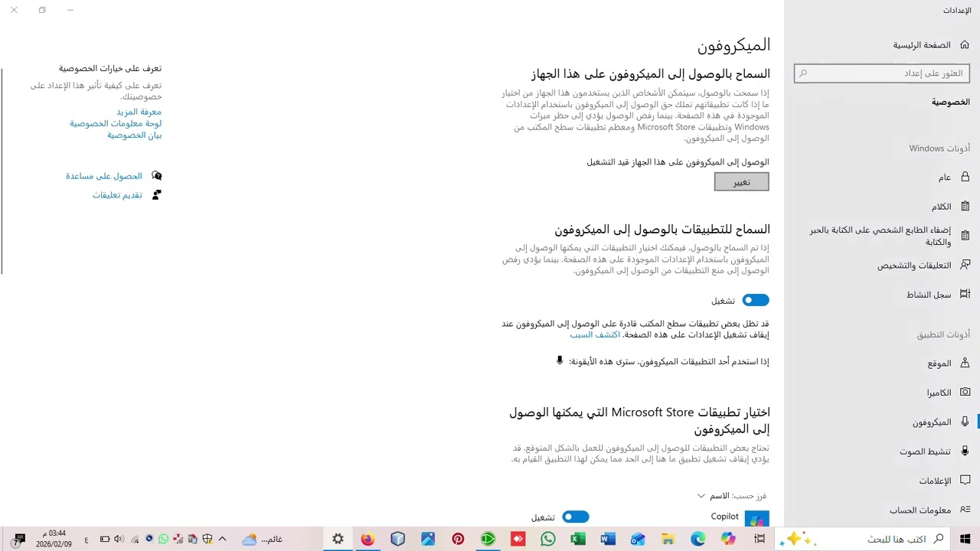
Task: Open Inking & typing personalization settings
Action: click(x=882, y=236)
